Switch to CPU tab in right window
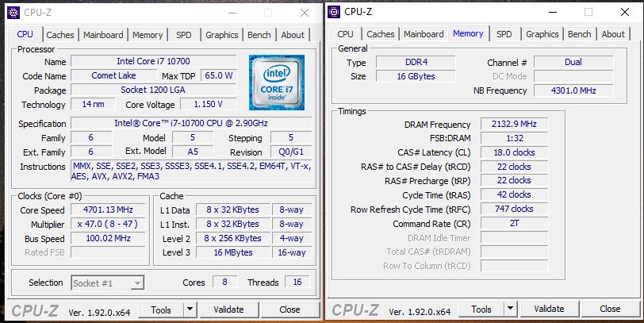This screenshot has height=323, width=644. (346, 34)
